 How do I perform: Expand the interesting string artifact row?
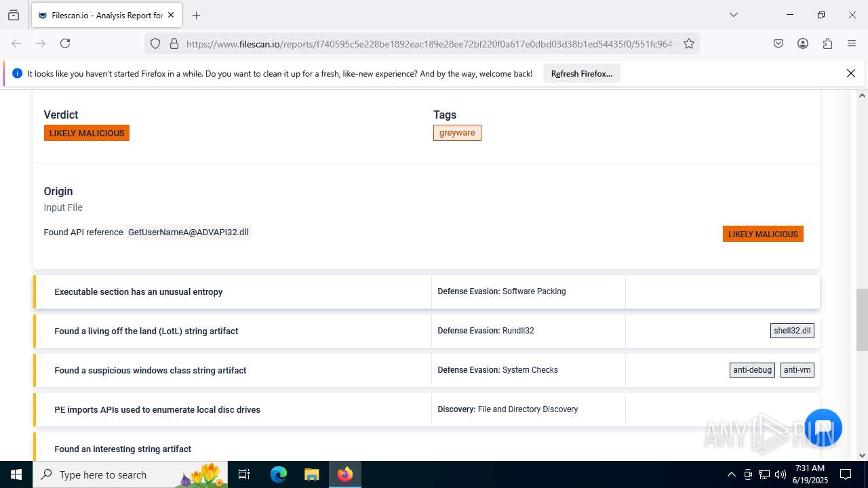click(427, 447)
